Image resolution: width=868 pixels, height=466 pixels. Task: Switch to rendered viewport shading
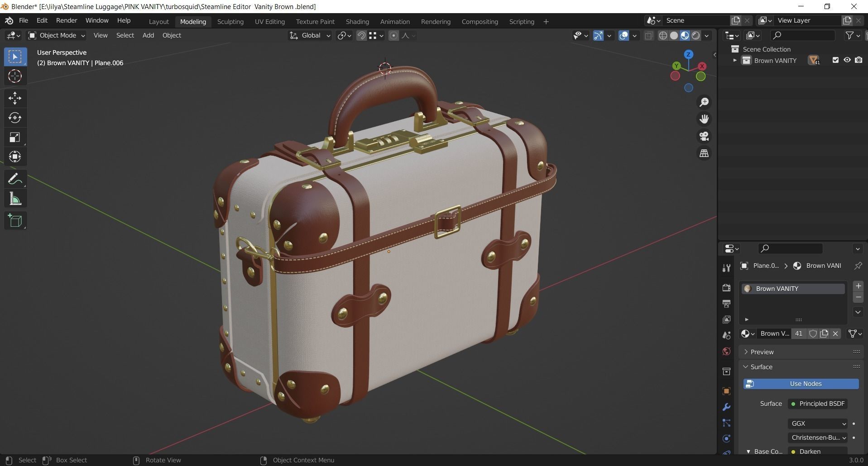click(x=696, y=36)
